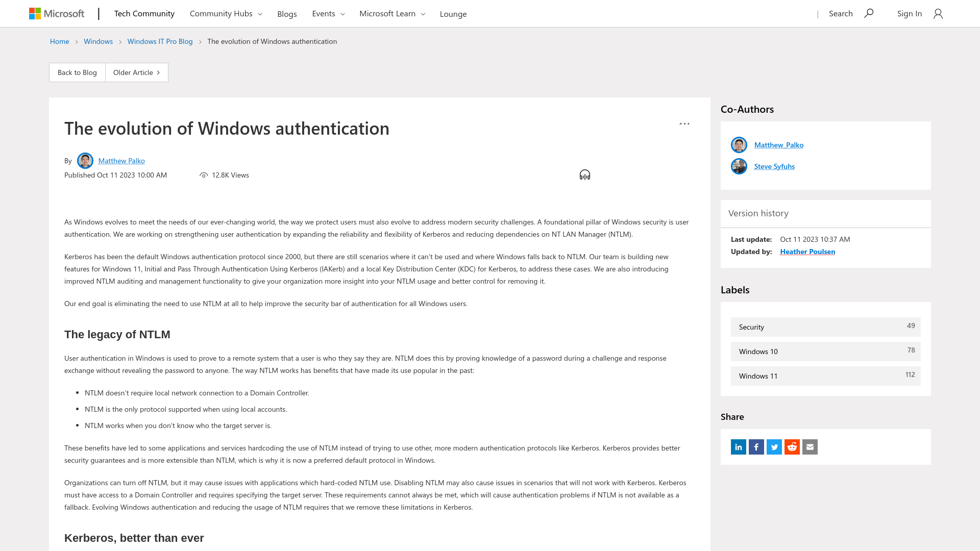Image resolution: width=980 pixels, height=551 pixels.
Task: Click Matthew Palko's avatar in Co-Authors
Action: [x=739, y=145]
